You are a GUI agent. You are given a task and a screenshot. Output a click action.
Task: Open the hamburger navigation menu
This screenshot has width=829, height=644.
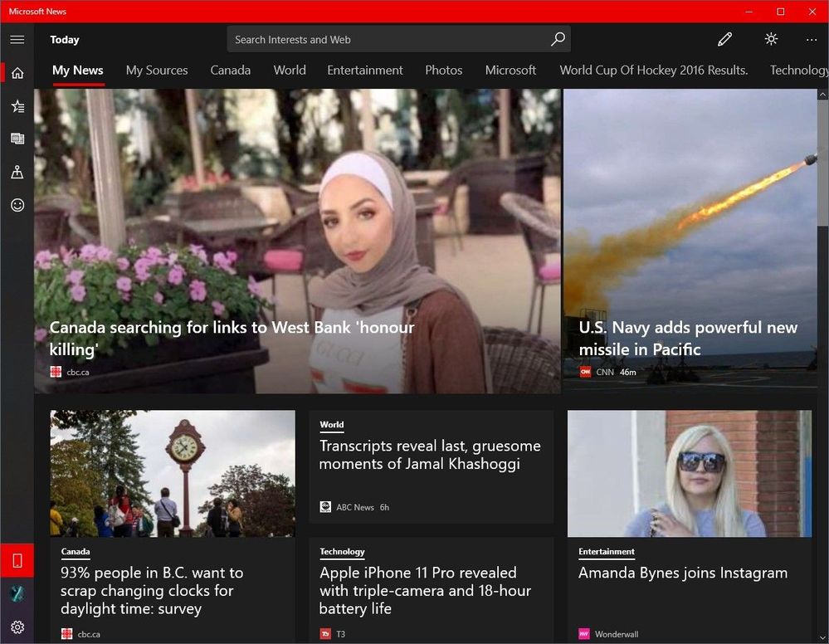(x=17, y=40)
